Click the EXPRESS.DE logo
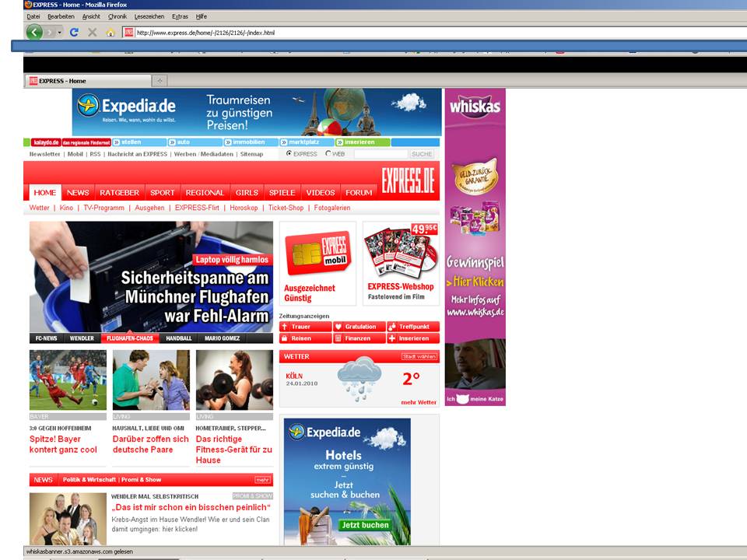Screen dimensions: 747x560 pos(409,180)
